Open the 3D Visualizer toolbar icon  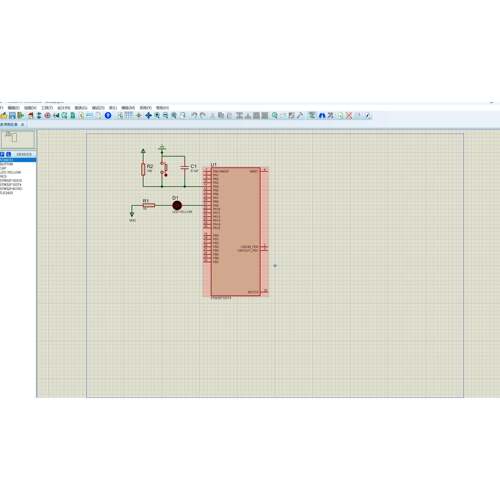point(56,116)
